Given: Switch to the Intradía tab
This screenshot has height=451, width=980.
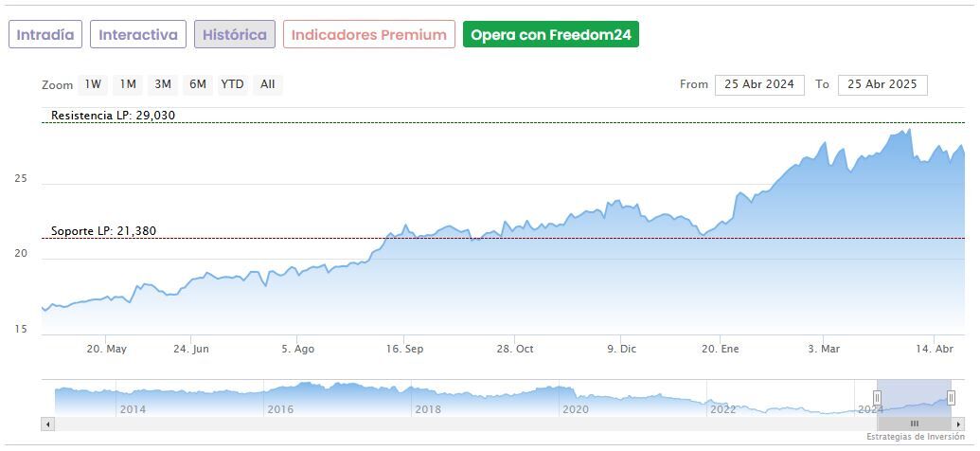Looking at the screenshot, I should click(x=45, y=35).
